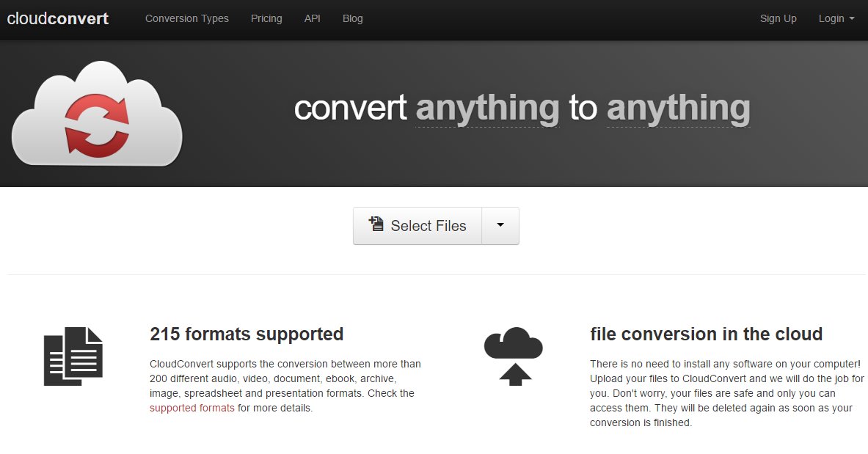This screenshot has height=454, width=868.
Task: Click the red refresh cloud logo
Action: point(97,114)
